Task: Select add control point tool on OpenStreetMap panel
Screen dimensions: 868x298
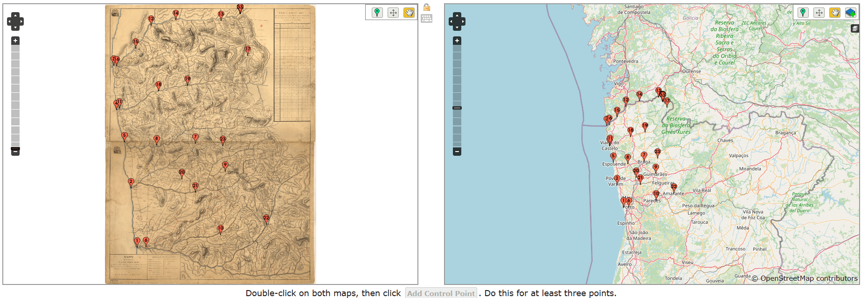Action: pyautogui.click(x=803, y=13)
